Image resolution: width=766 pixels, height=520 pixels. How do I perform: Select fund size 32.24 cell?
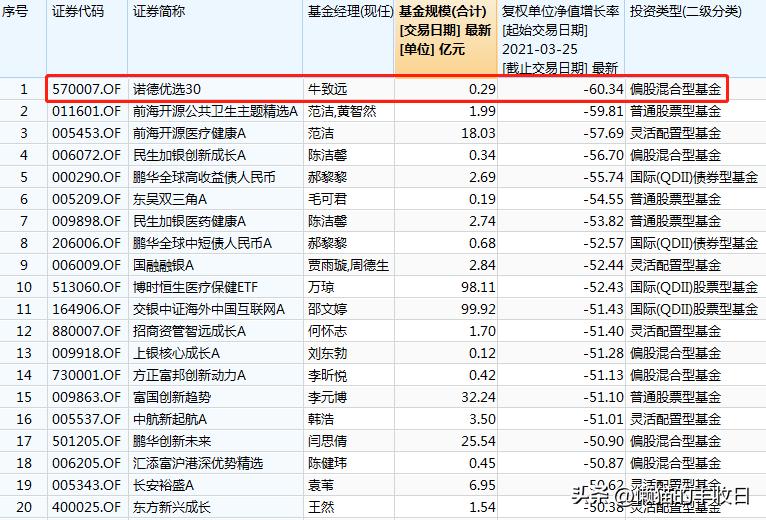(478, 397)
